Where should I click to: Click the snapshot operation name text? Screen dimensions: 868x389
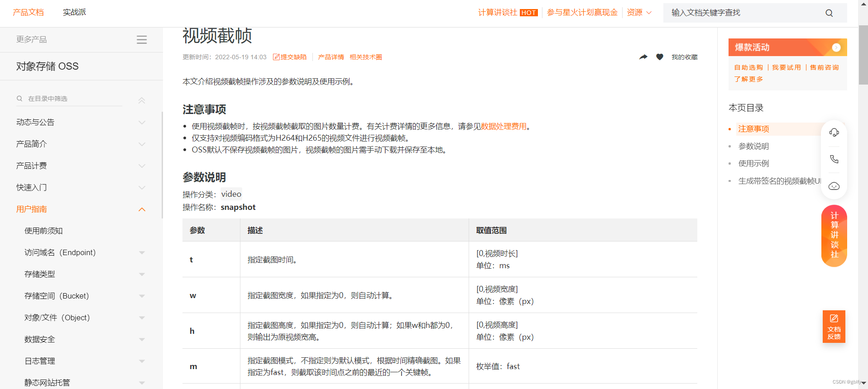[238, 207]
